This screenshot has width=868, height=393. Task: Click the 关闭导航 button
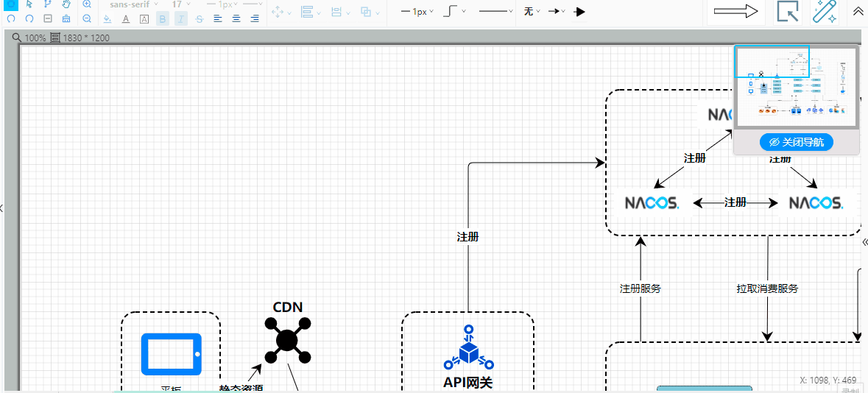(796, 142)
